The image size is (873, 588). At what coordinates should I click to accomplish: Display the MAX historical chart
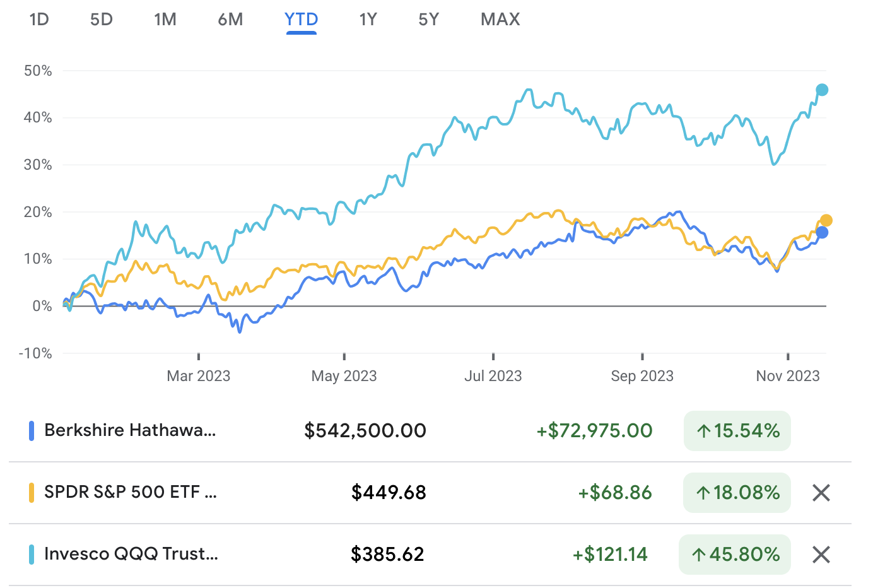pyautogui.click(x=500, y=19)
